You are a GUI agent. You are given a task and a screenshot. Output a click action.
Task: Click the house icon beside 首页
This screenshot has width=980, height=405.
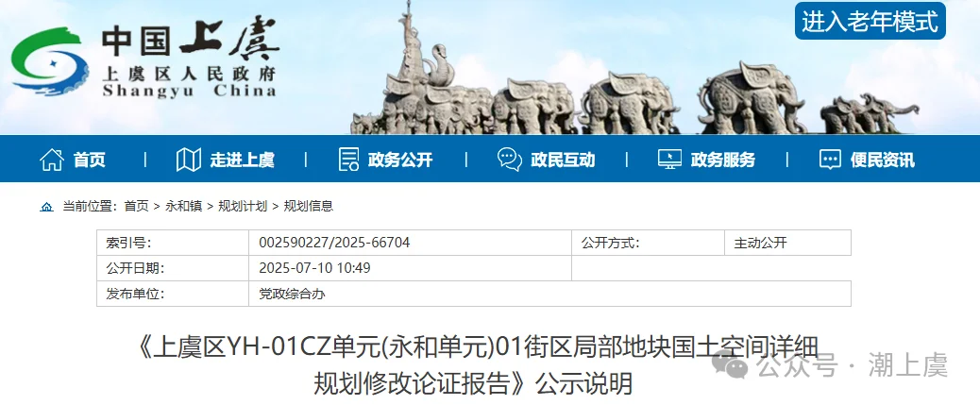click(x=51, y=160)
